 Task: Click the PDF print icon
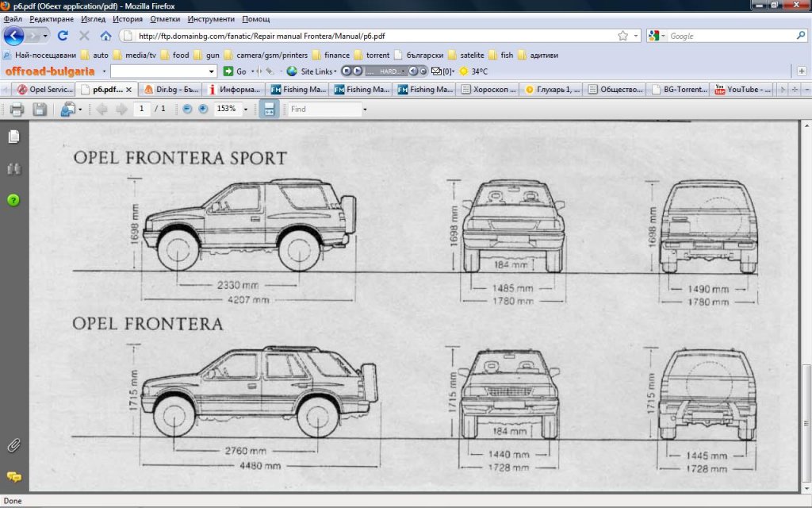pyautogui.click(x=17, y=109)
